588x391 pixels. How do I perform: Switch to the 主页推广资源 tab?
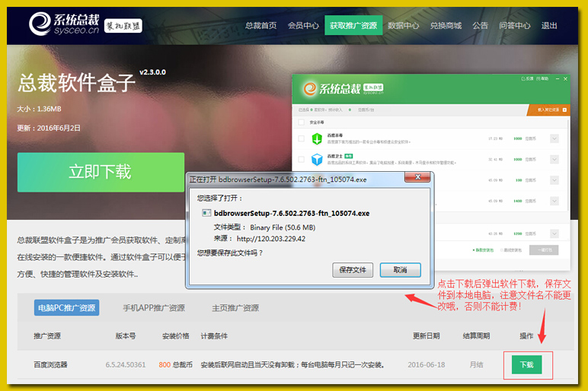pyautogui.click(x=235, y=308)
